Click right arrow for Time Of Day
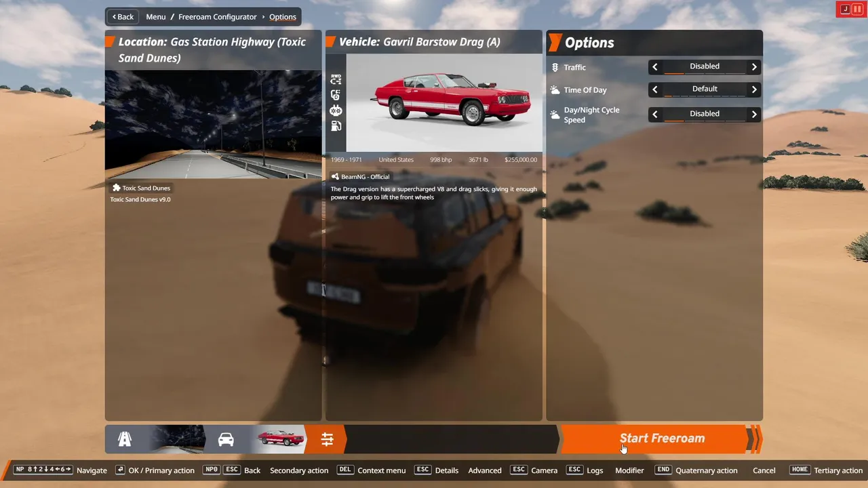Screen dimensions: 868x488 [754, 89]
